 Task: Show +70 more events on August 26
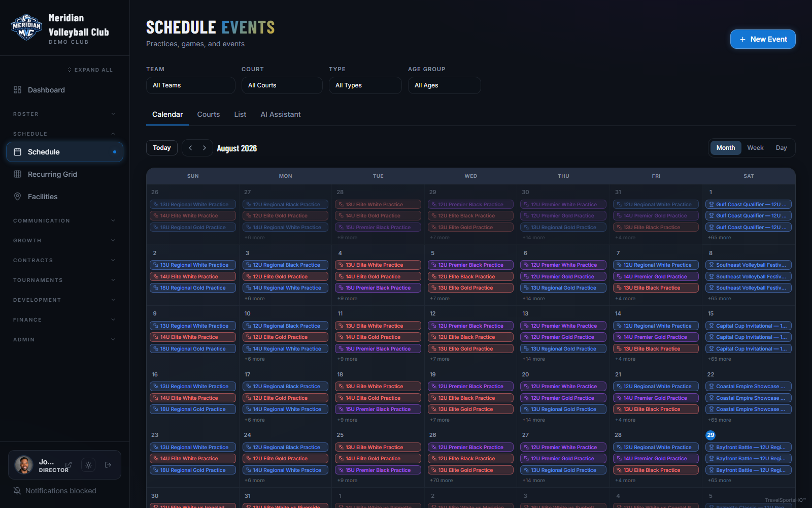(x=442, y=481)
